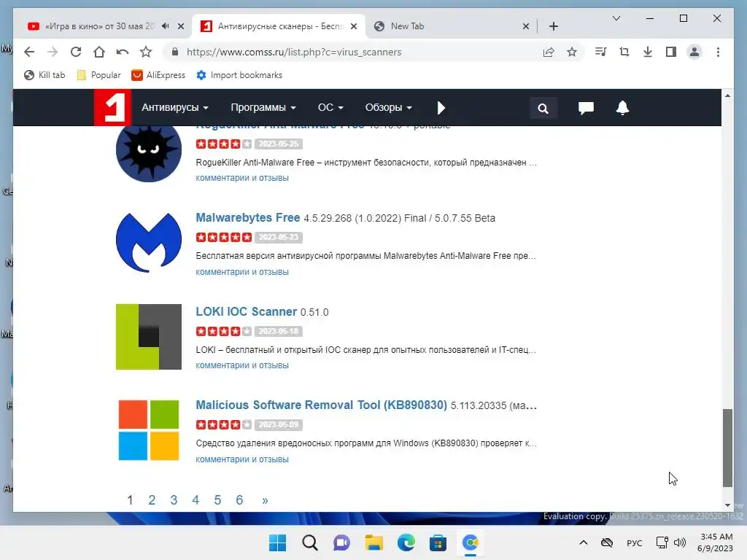Open comments under Malwarebytes Free

[242, 272]
